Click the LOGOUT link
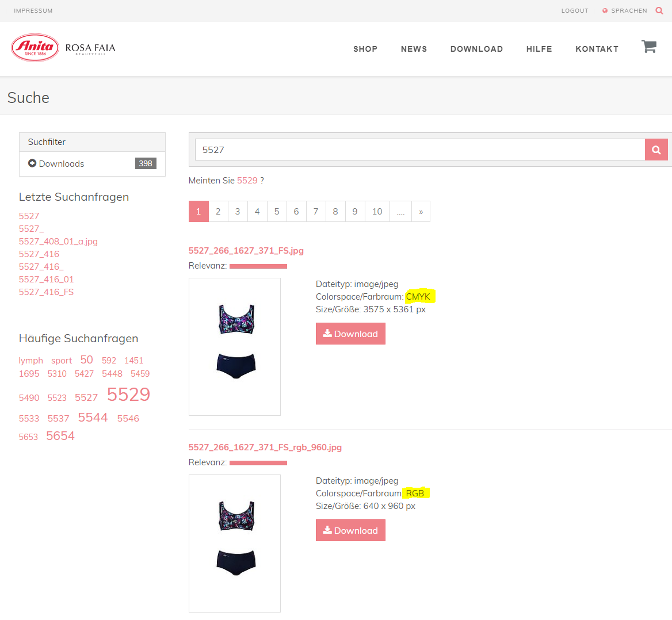The image size is (672, 620). (575, 10)
